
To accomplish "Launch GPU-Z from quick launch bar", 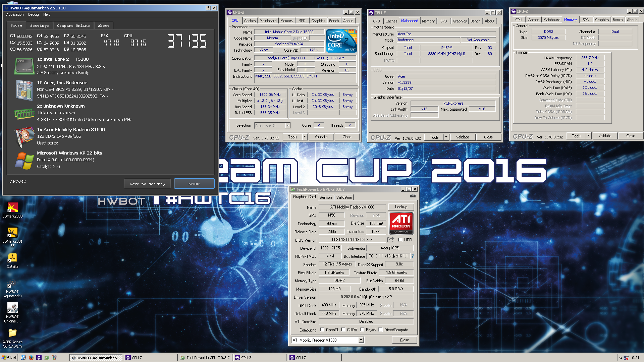I will 47,358.
